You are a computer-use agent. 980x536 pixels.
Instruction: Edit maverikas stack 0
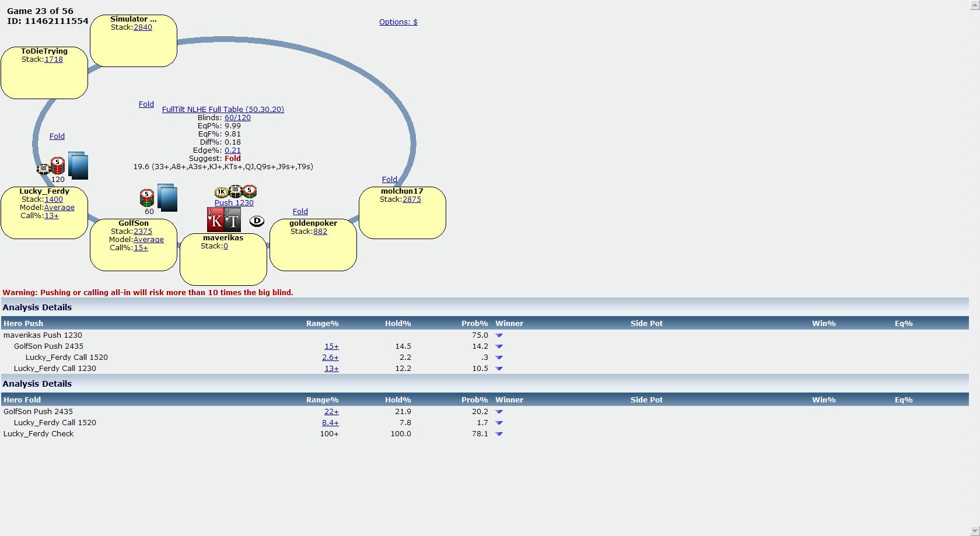tap(226, 246)
